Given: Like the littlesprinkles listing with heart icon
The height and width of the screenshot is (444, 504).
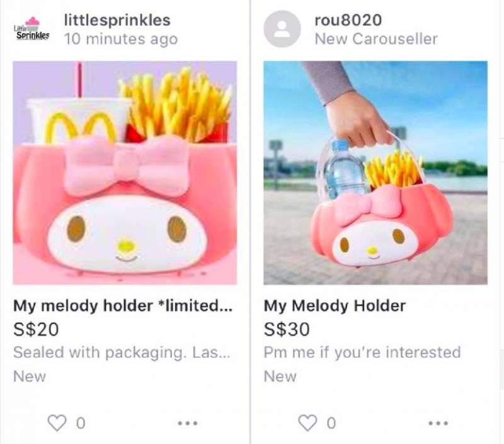Looking at the screenshot, I should (57, 423).
